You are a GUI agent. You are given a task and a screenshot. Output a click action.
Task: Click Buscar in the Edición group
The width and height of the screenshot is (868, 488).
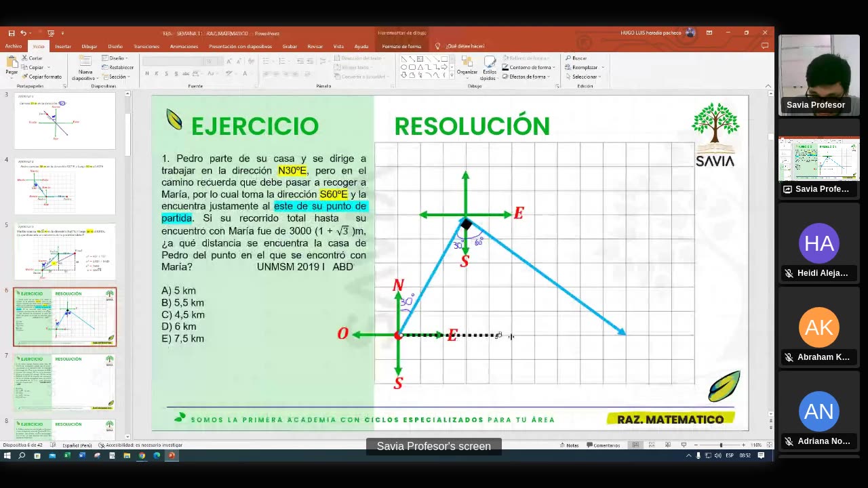tap(576, 58)
